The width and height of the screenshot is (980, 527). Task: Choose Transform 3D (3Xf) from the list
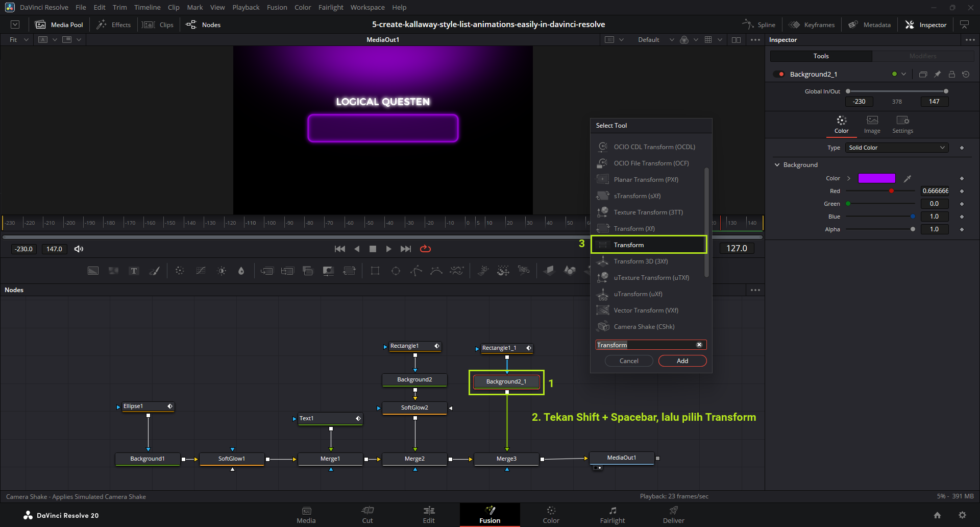pos(641,261)
